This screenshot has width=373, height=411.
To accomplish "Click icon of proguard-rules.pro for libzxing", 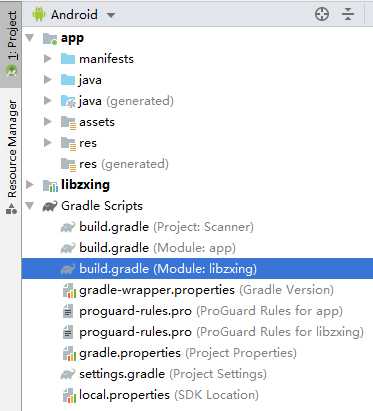I will click(68, 332).
